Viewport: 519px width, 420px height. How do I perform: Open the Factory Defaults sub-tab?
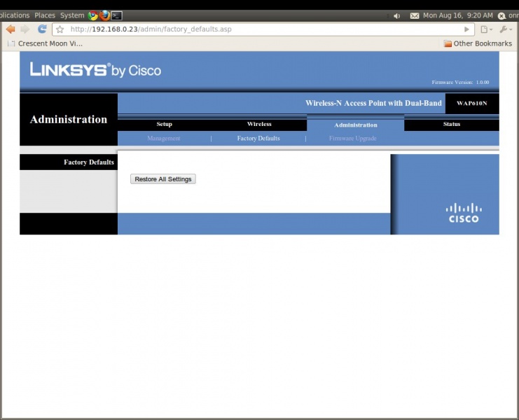coord(258,139)
